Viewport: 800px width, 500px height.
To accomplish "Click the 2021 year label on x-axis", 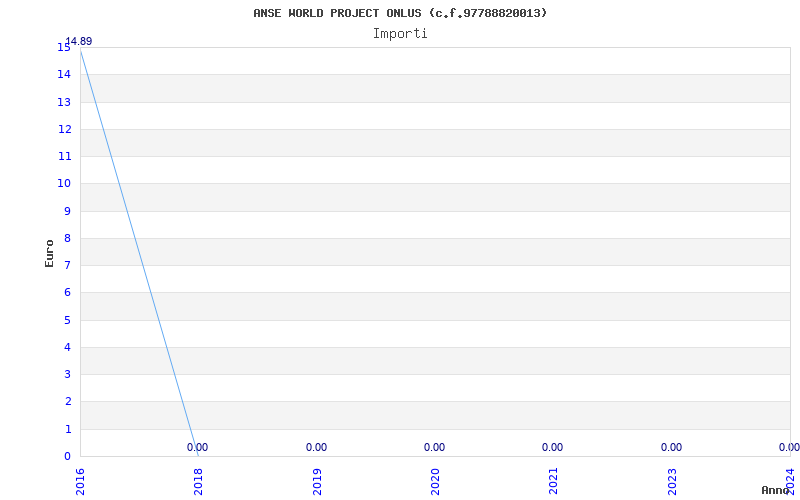I will [x=554, y=482].
